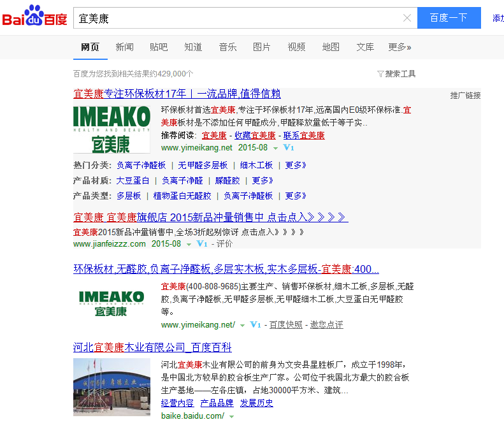This screenshot has width=504, height=427.
Task: Click the V1 badge before 百度快照
Action: [256, 325]
